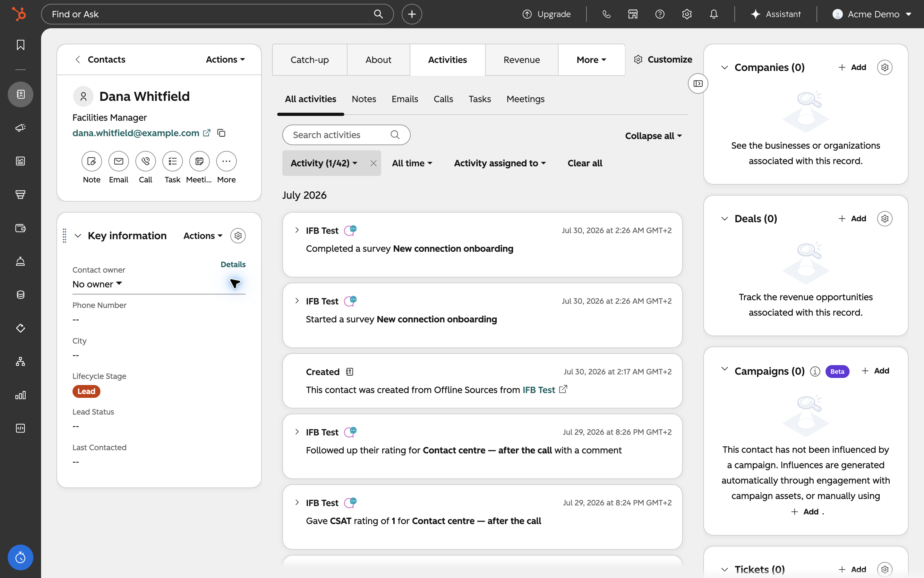Expand the 'Completed a survey' IFB Test activity

tap(297, 230)
